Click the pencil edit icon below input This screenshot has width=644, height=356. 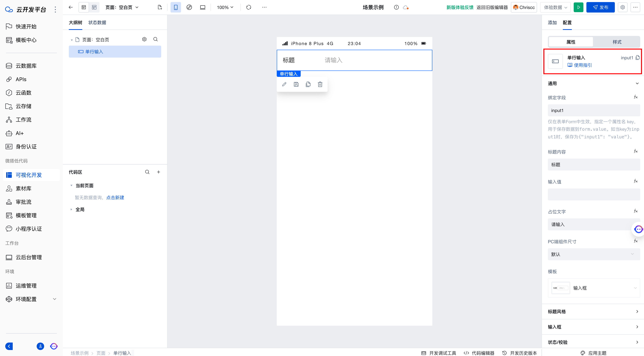click(284, 84)
